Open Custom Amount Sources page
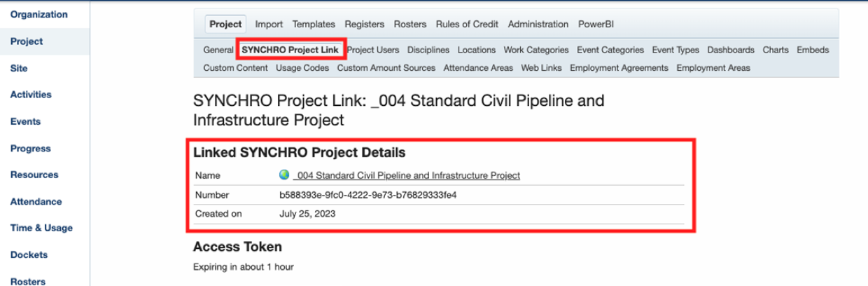This screenshot has width=868, height=286. tap(386, 68)
